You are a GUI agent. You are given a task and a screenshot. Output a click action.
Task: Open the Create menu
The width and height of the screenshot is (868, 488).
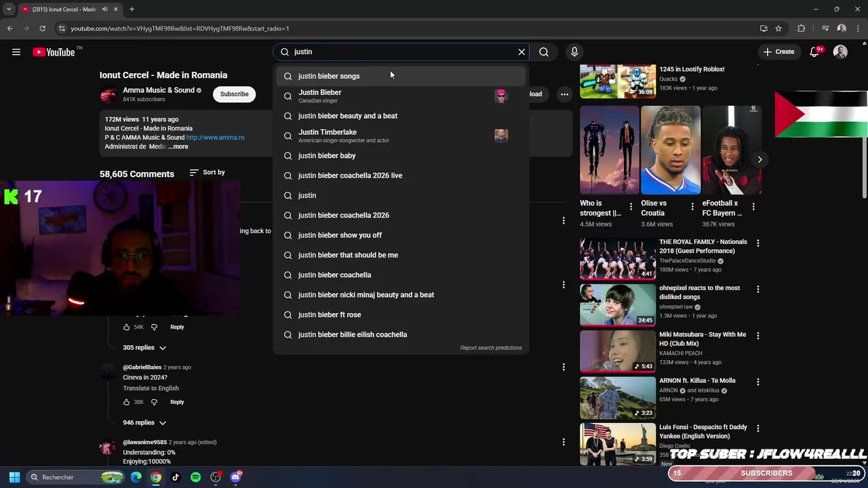tap(778, 52)
